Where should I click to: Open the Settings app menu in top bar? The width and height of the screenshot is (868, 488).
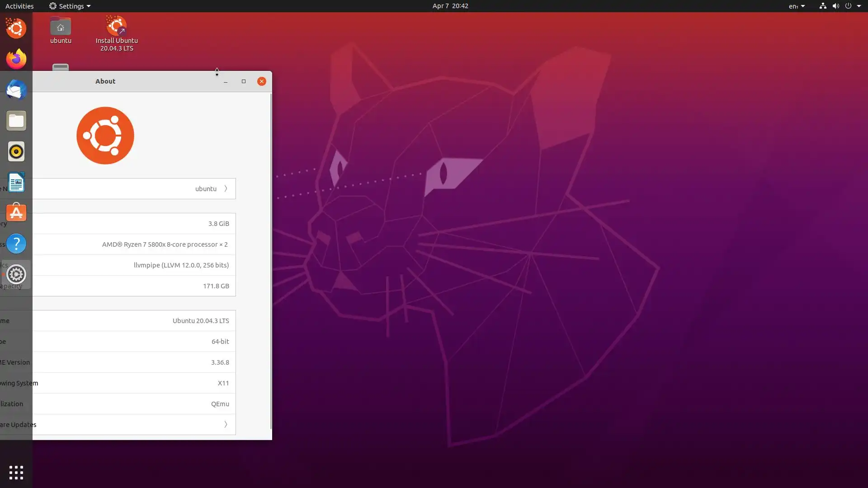coord(70,6)
